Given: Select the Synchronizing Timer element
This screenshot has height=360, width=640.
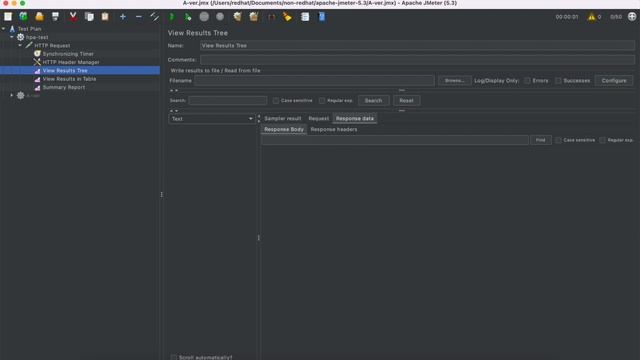Looking at the screenshot, I should coord(68,54).
